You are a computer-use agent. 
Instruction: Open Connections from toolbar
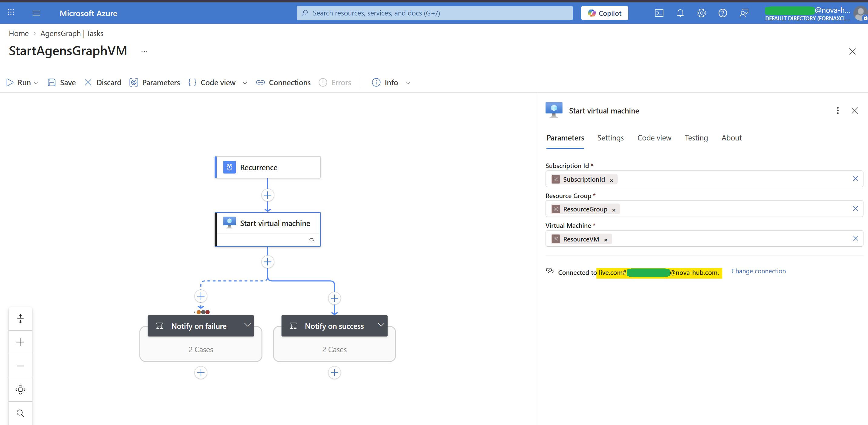click(283, 82)
